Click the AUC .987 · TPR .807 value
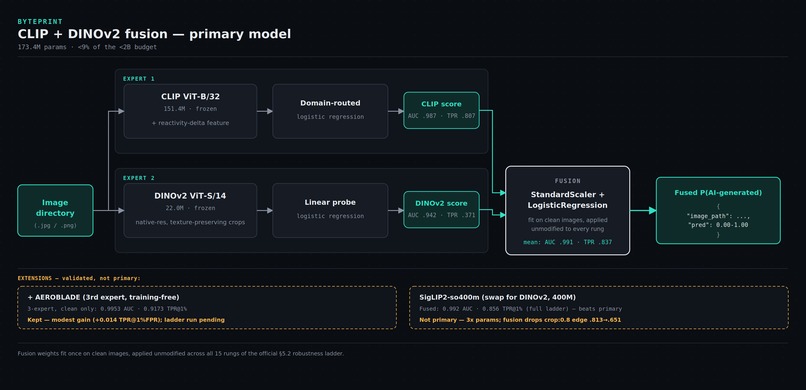 coord(441,116)
